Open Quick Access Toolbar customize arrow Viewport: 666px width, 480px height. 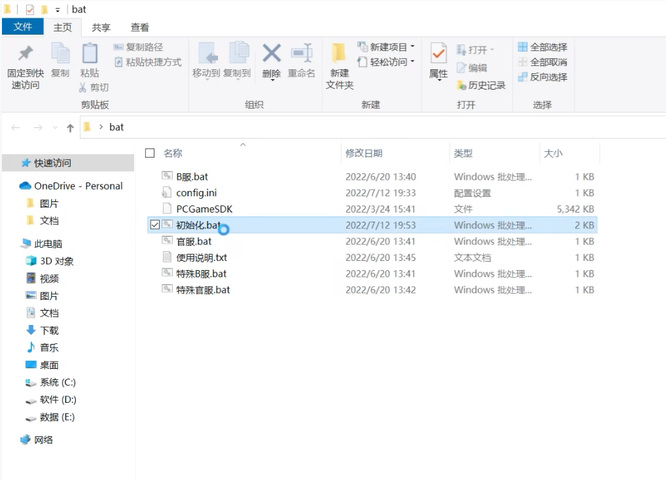point(57,10)
